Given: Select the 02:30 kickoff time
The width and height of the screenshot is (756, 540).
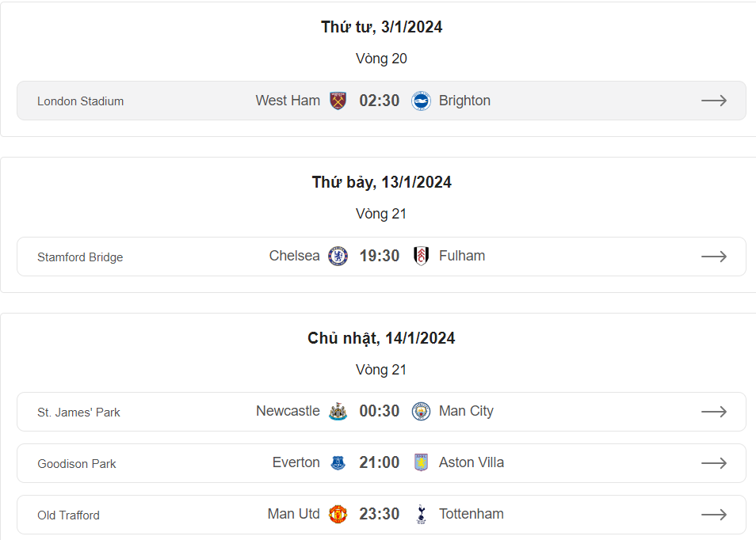Looking at the screenshot, I should click(380, 101).
